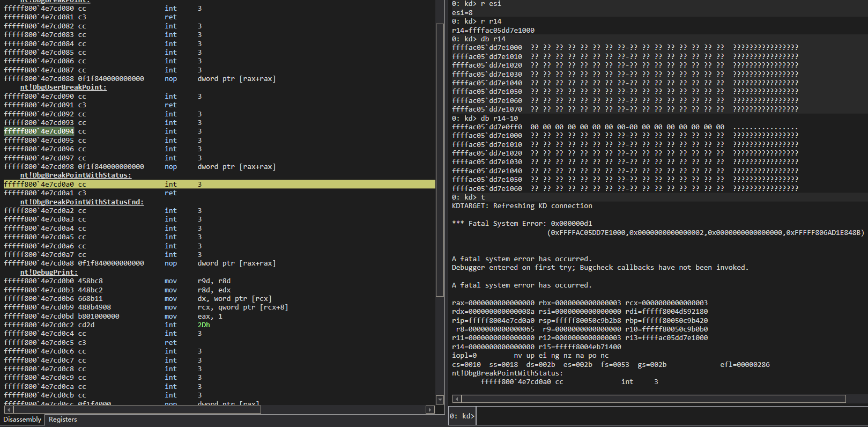The image size is (868, 427).
Task: Select the mov r9d, r8d instruction line
Action: tap(219, 281)
